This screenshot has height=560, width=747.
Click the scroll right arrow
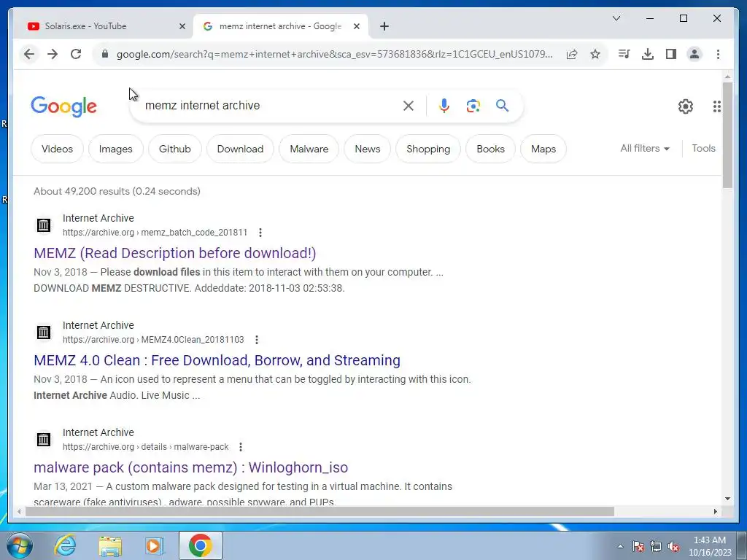pyautogui.click(x=715, y=511)
